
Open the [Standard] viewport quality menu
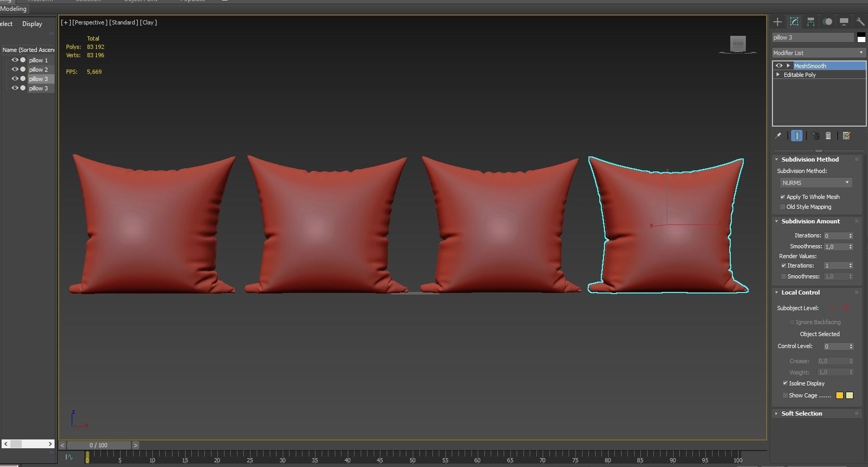pyautogui.click(x=124, y=22)
